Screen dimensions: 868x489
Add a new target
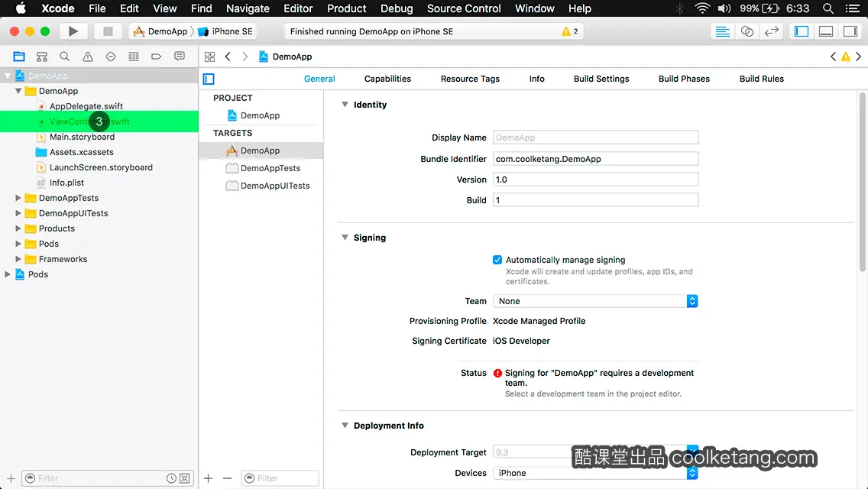(208, 478)
